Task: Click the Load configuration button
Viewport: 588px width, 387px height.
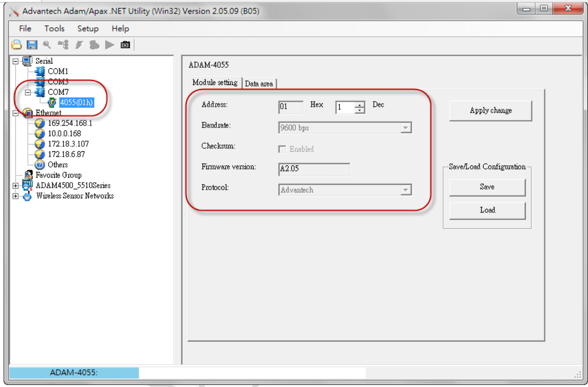Action: point(487,210)
